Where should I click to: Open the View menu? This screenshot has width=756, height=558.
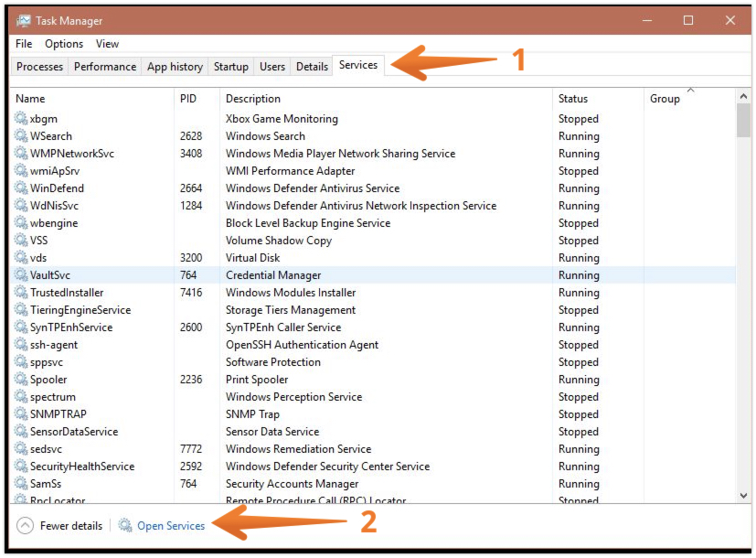[107, 43]
